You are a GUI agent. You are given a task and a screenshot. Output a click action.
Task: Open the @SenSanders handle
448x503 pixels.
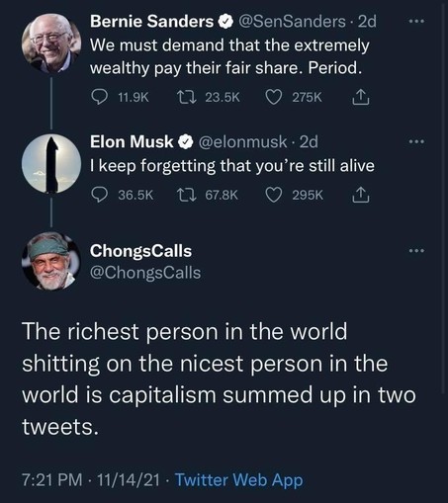click(292, 22)
